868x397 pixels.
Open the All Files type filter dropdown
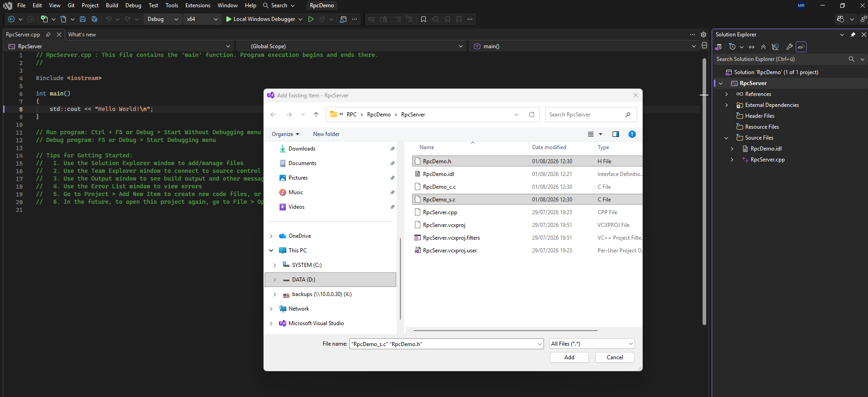coord(592,344)
